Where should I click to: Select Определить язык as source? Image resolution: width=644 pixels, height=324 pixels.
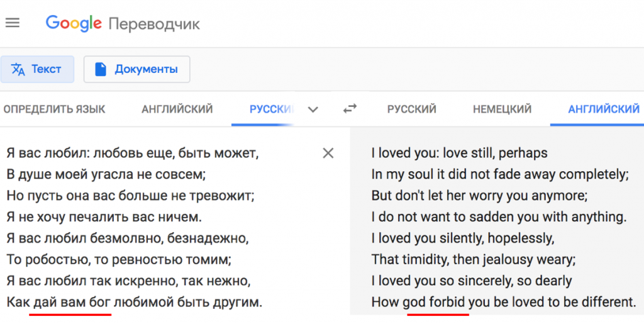point(54,109)
